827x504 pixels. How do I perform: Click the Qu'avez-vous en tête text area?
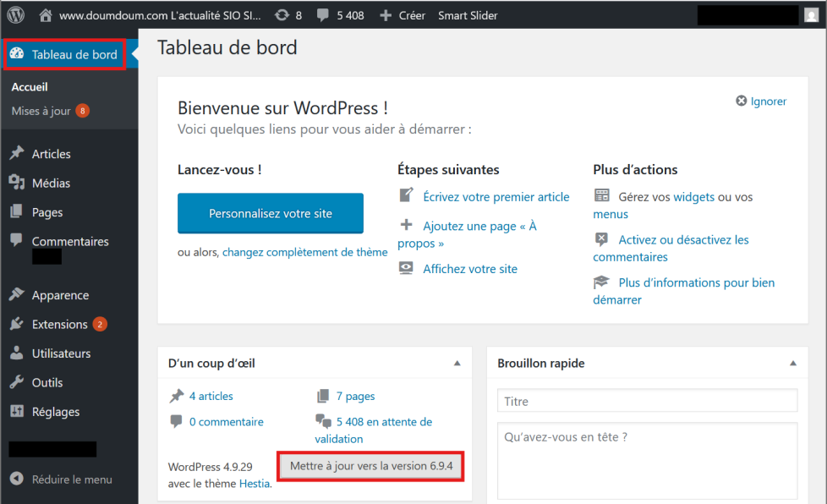pyautogui.click(x=647, y=461)
